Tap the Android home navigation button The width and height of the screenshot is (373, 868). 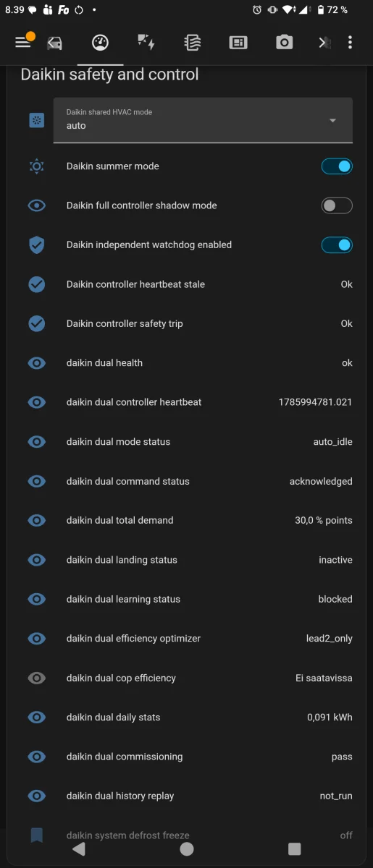coord(187,849)
